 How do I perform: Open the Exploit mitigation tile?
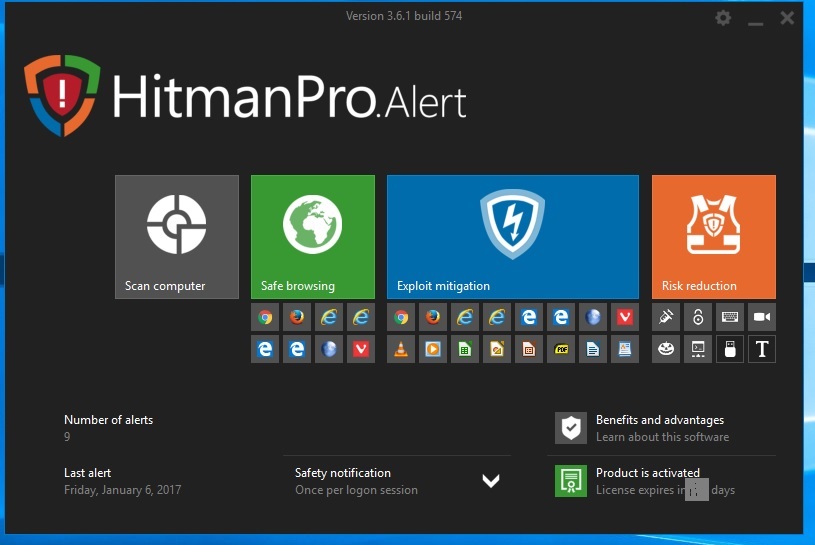(512, 237)
